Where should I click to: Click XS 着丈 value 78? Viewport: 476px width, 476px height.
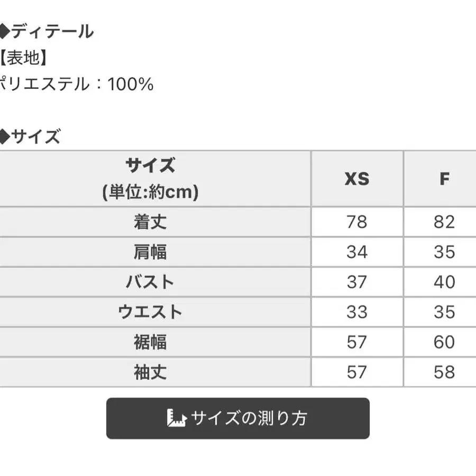pyautogui.click(x=357, y=222)
